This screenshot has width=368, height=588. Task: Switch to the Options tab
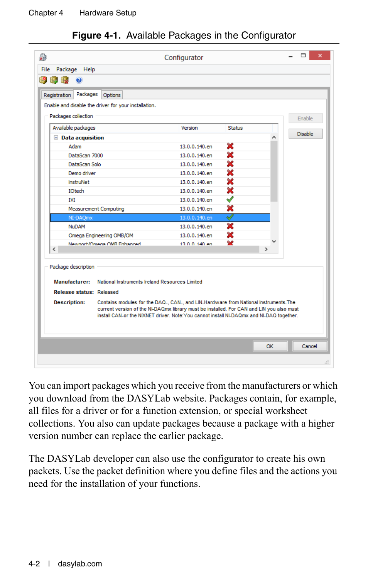click(112, 95)
